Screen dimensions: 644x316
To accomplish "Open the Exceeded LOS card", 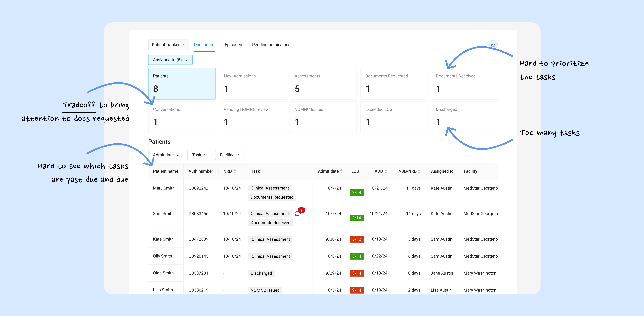I will [x=394, y=117].
